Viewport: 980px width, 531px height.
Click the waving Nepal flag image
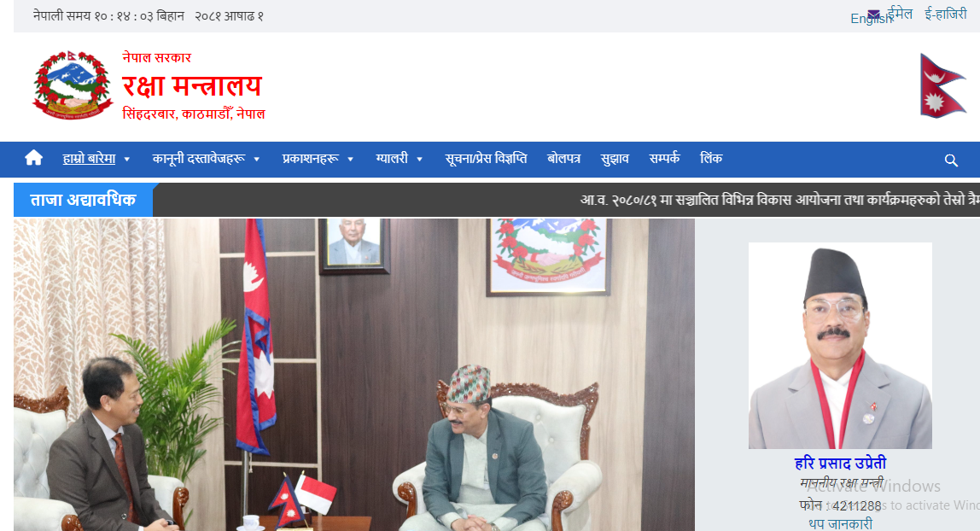(942, 85)
